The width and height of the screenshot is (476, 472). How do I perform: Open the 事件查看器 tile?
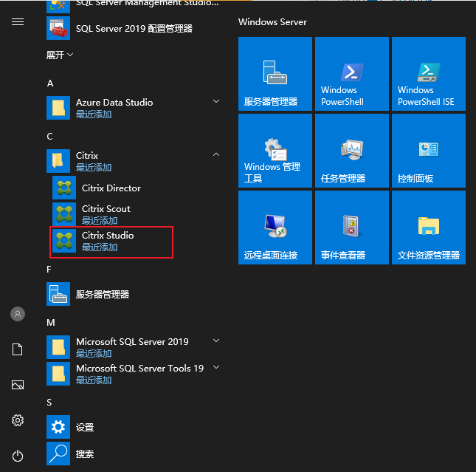coord(351,228)
